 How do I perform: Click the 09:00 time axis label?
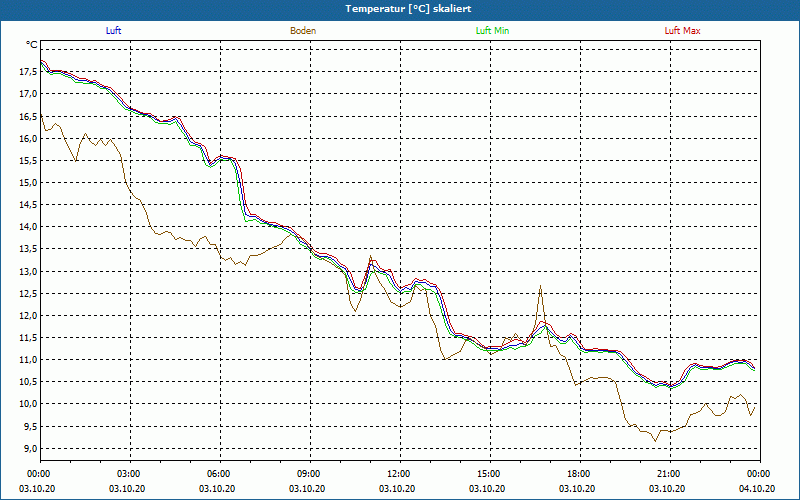[x=310, y=474]
